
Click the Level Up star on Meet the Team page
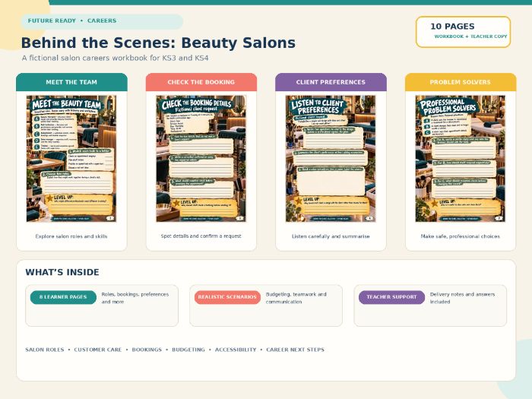tap(49, 198)
